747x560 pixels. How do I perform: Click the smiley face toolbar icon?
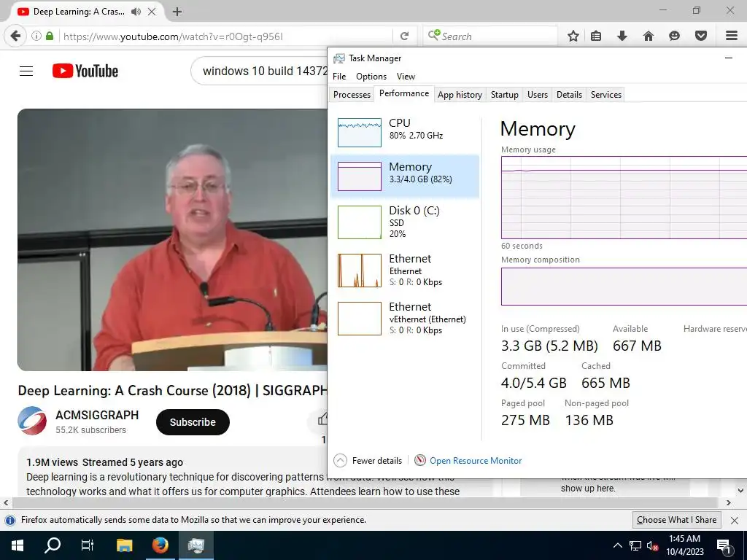[674, 36]
